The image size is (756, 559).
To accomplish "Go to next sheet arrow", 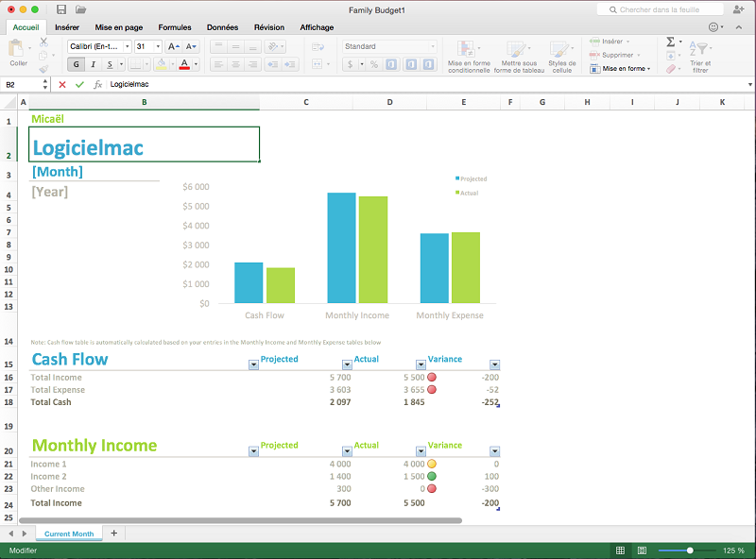I will click(25, 534).
